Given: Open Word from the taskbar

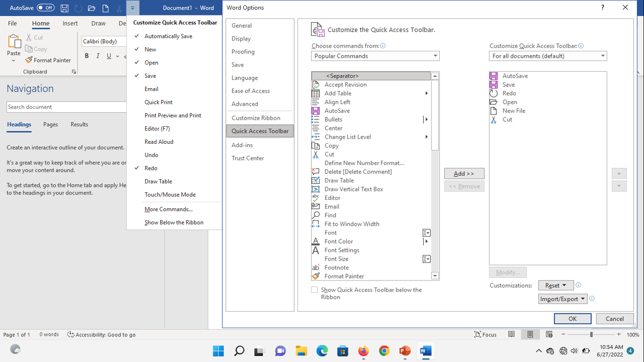Looking at the screenshot, I should point(425,351).
